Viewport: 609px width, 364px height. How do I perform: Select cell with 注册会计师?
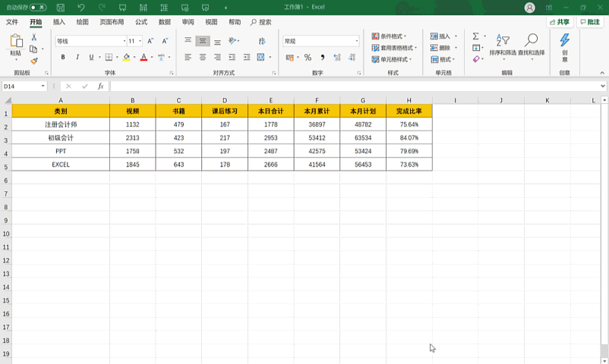pyautogui.click(x=61, y=124)
